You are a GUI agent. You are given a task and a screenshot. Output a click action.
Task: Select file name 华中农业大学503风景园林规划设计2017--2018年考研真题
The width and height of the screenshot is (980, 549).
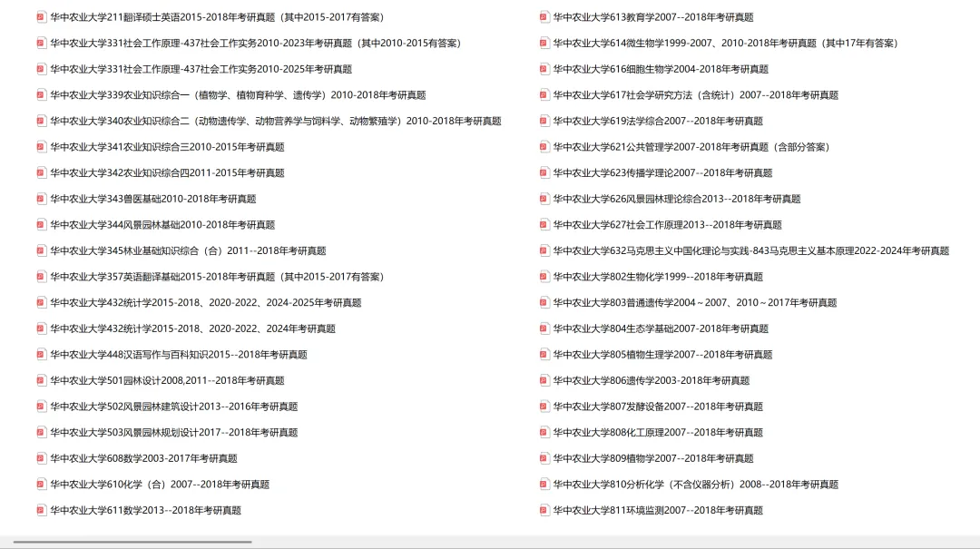[x=173, y=433]
